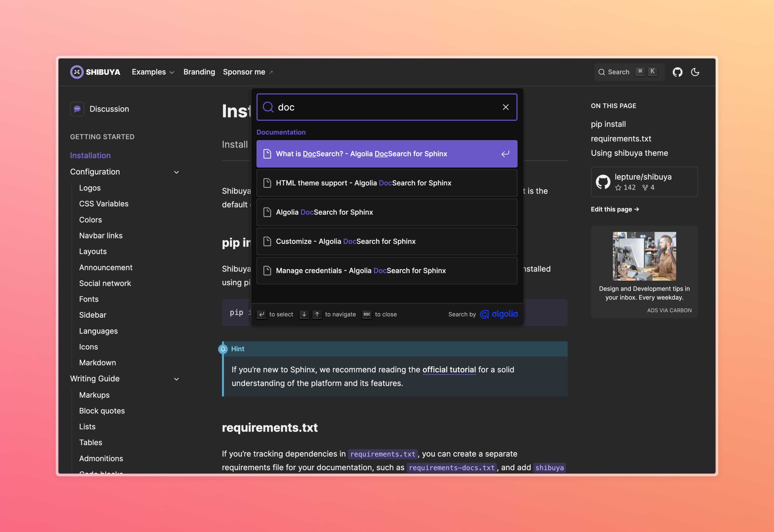Click 'Edit this page' link
This screenshot has height=532, width=774.
615,209
